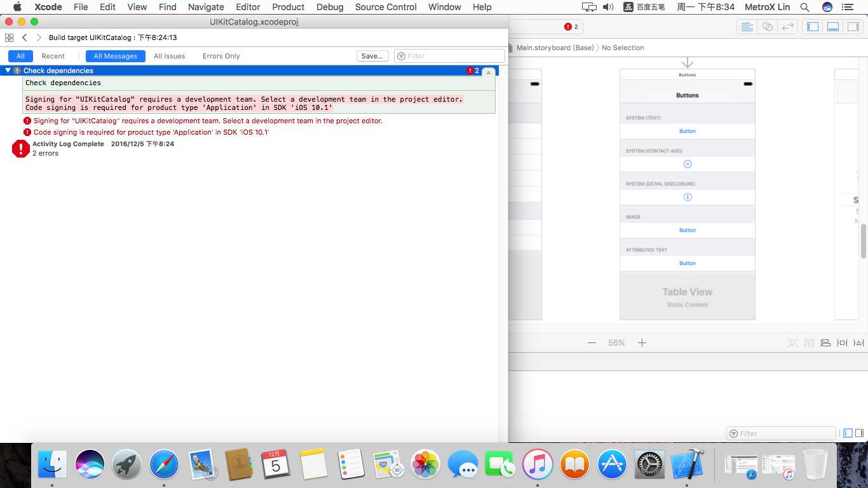Click the IMAGE section Button in storyboard
This screenshot has width=868, height=488.
(x=688, y=230)
